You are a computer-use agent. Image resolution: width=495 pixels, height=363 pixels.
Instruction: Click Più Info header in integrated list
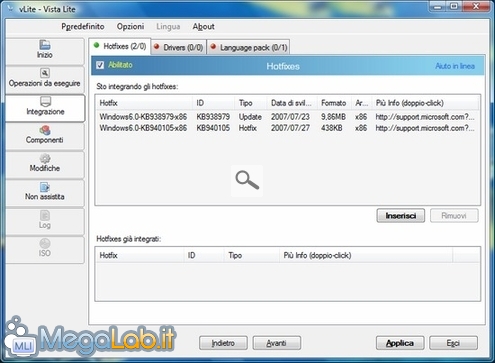point(366,255)
